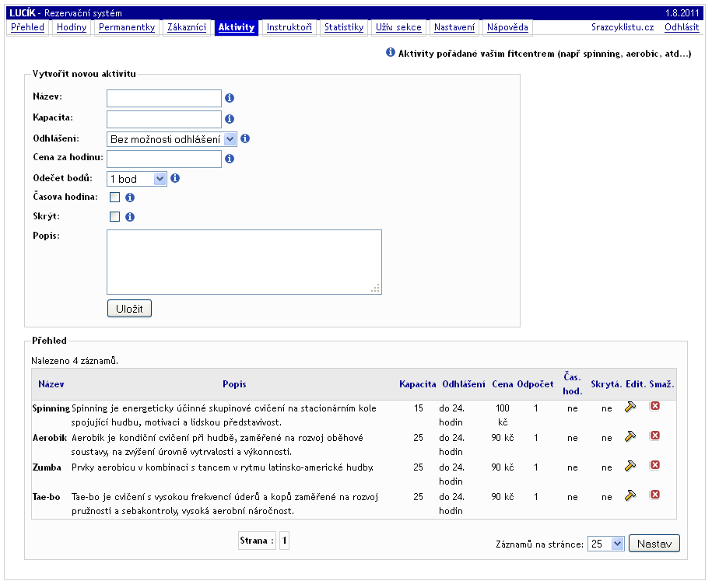Delete the Tae-bo activity with red X
The image size is (712, 588).
click(x=654, y=495)
